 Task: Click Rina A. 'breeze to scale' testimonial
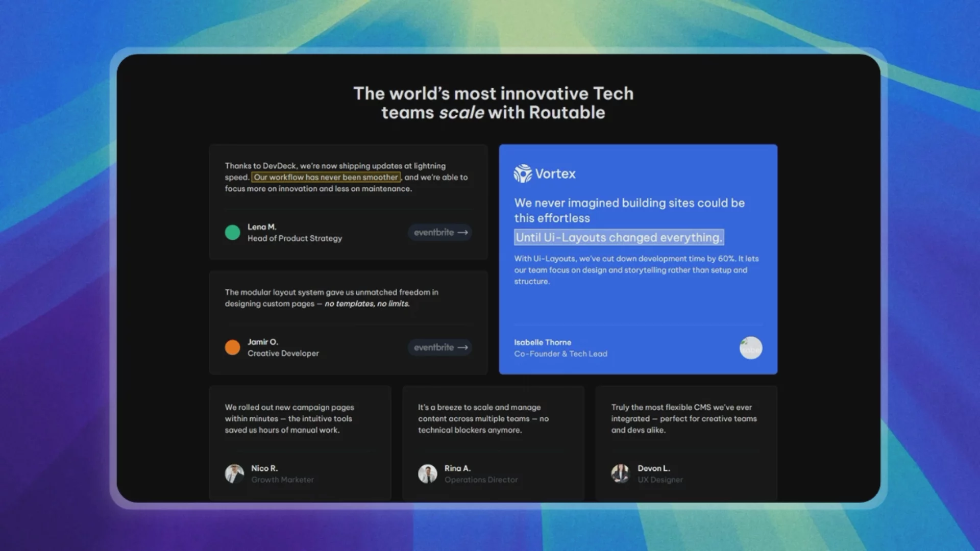[483, 418]
